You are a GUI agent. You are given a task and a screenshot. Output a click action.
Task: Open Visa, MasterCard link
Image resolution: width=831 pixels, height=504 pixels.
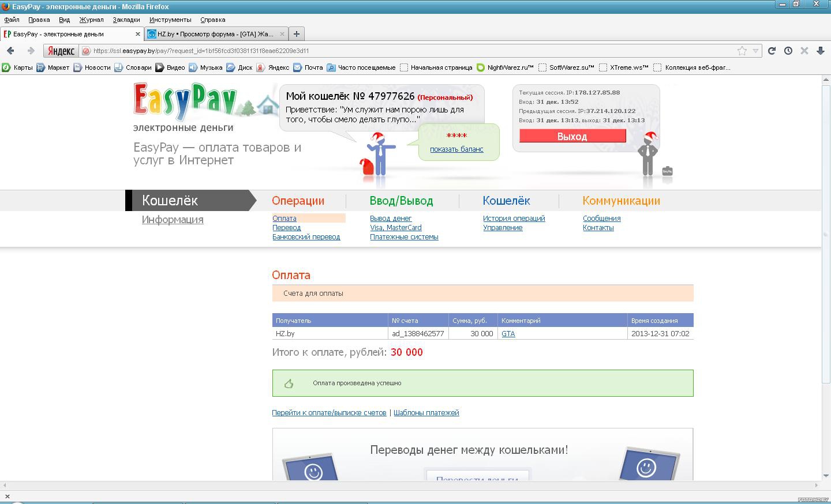click(x=396, y=228)
